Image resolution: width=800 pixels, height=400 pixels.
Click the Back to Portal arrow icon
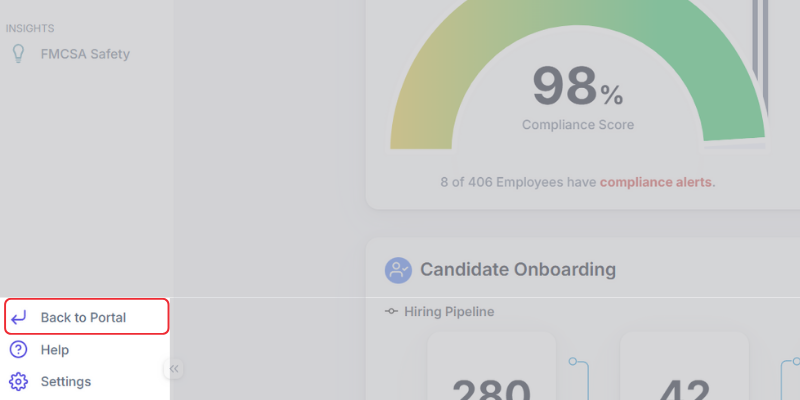[18, 317]
